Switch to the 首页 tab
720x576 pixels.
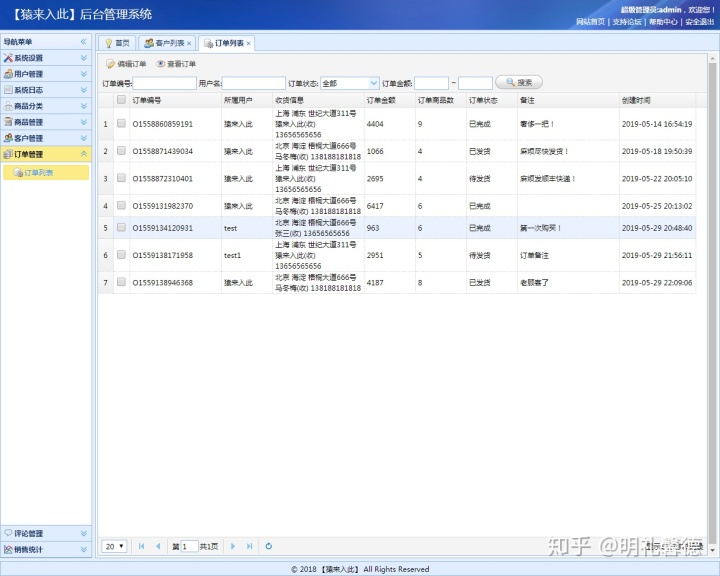117,43
